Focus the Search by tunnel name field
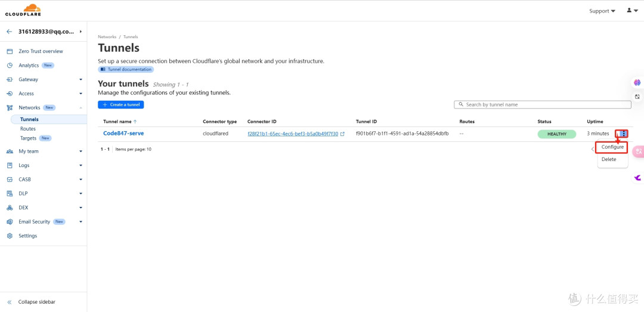This screenshot has width=644, height=312. (543, 104)
